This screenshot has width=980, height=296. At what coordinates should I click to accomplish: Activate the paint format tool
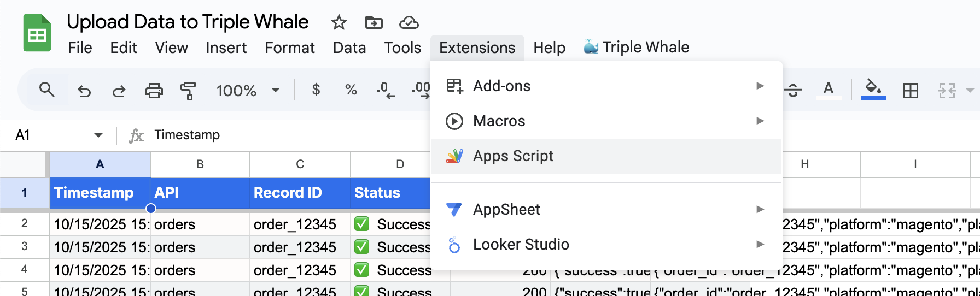point(188,90)
